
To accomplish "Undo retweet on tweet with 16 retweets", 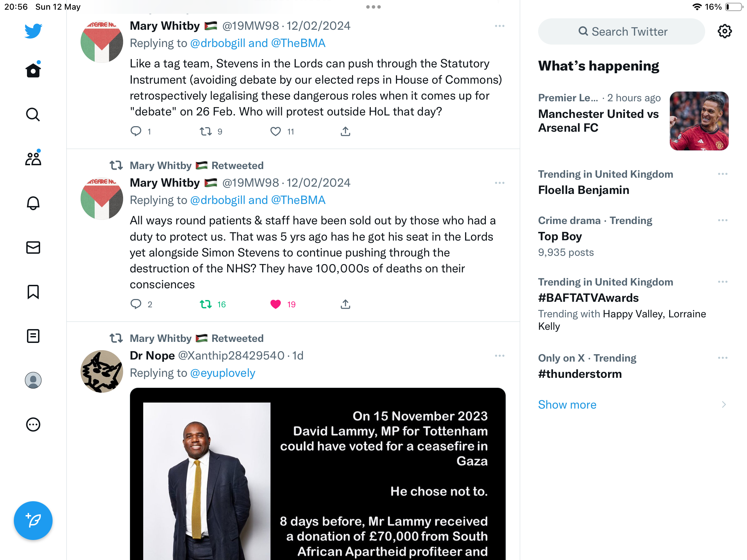I will click(x=206, y=304).
